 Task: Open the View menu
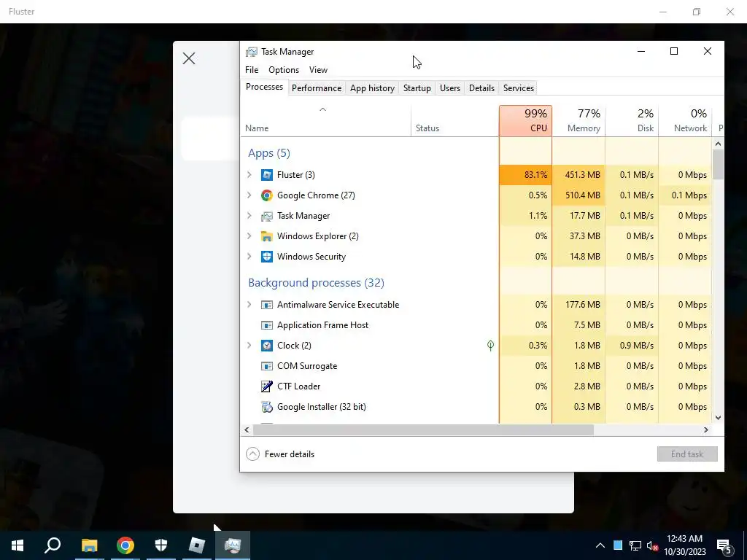pyautogui.click(x=318, y=70)
